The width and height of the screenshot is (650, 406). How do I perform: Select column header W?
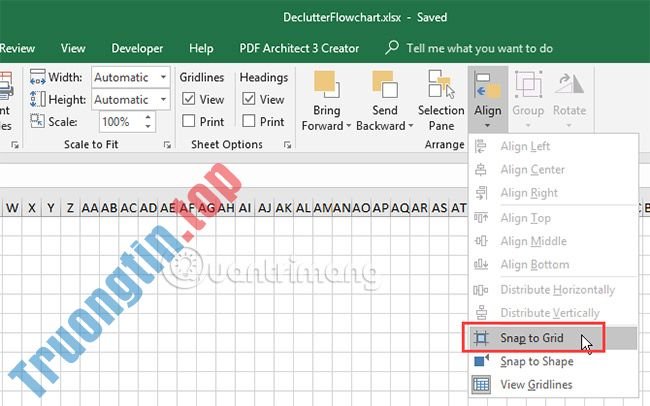click(x=12, y=208)
